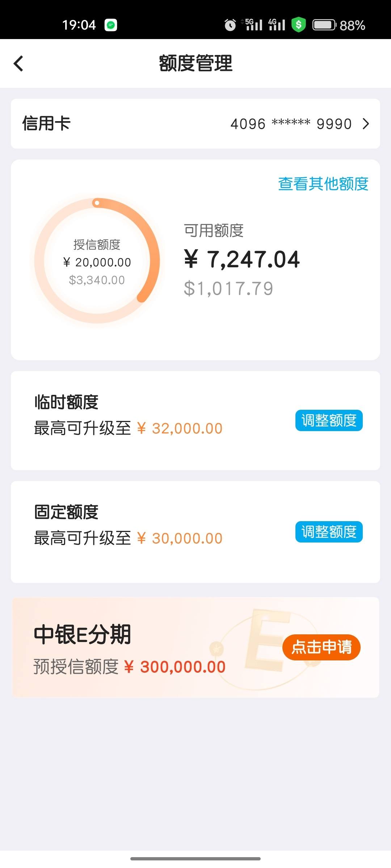391x868 pixels.
Task: Open the credit card chevron arrow
Action: (x=366, y=124)
